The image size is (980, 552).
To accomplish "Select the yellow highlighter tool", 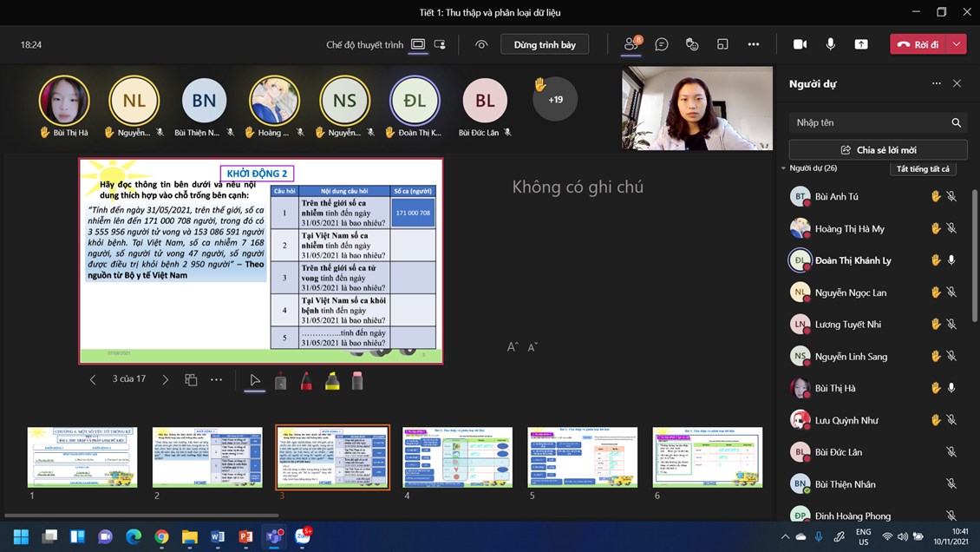I will click(332, 380).
